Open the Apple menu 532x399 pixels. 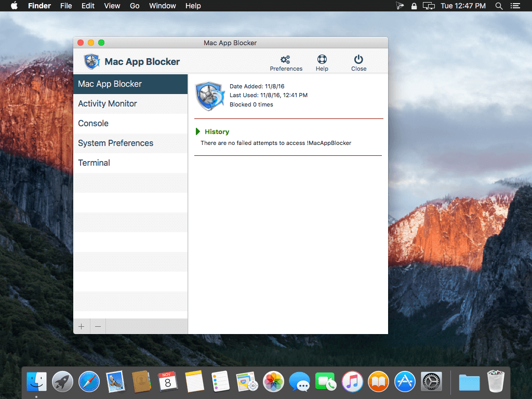coord(14,6)
